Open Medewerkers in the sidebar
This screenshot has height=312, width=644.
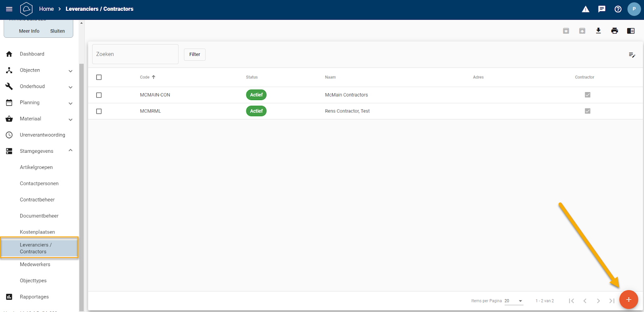(x=35, y=265)
